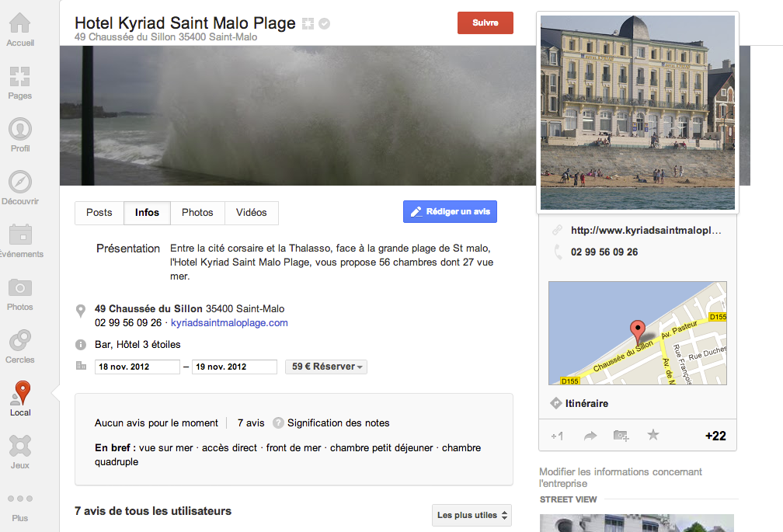Click the help icon beside Signification des notes
The width and height of the screenshot is (783, 532).
(278, 423)
